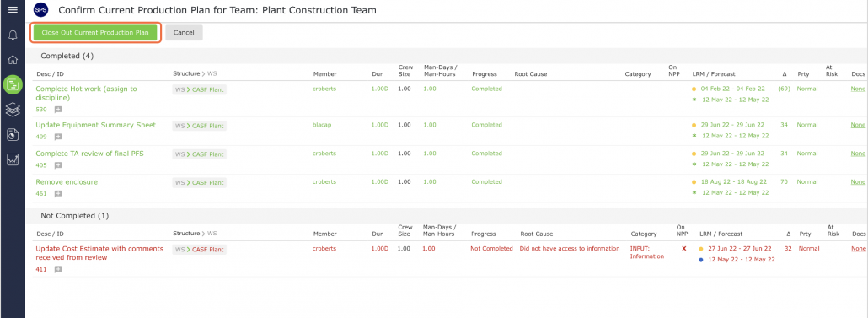This screenshot has height=318, width=868.
Task: Click Not Completed progress status
Action: pos(491,249)
